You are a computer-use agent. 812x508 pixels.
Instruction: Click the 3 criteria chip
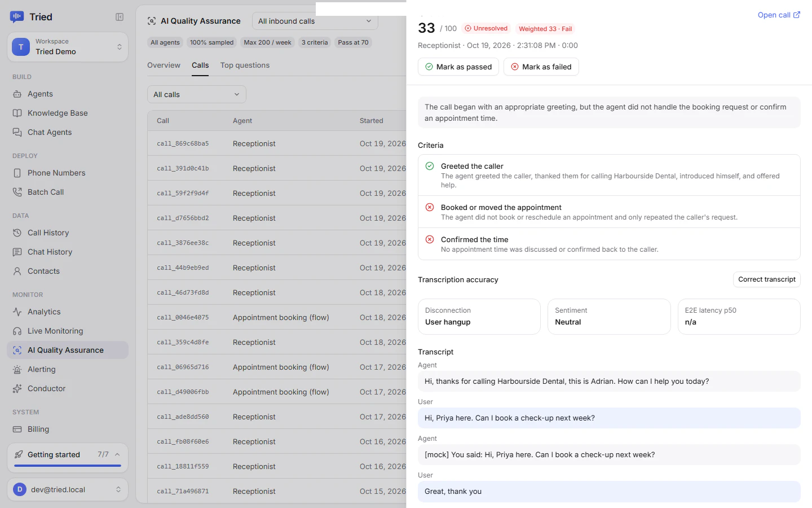(x=315, y=42)
